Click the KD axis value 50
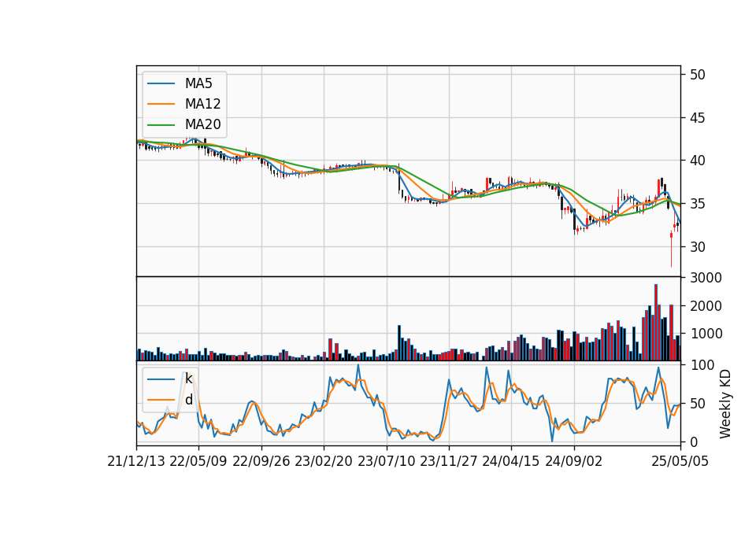 [x=697, y=403]
